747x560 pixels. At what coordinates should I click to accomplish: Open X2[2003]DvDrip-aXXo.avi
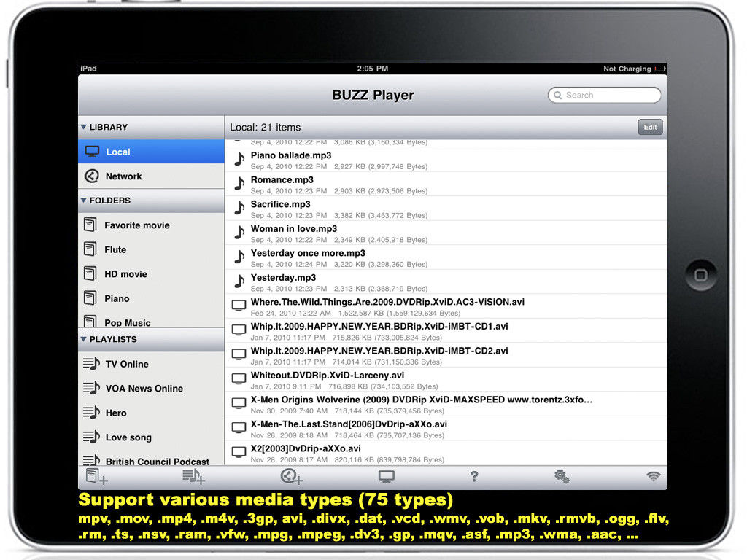coord(446,453)
